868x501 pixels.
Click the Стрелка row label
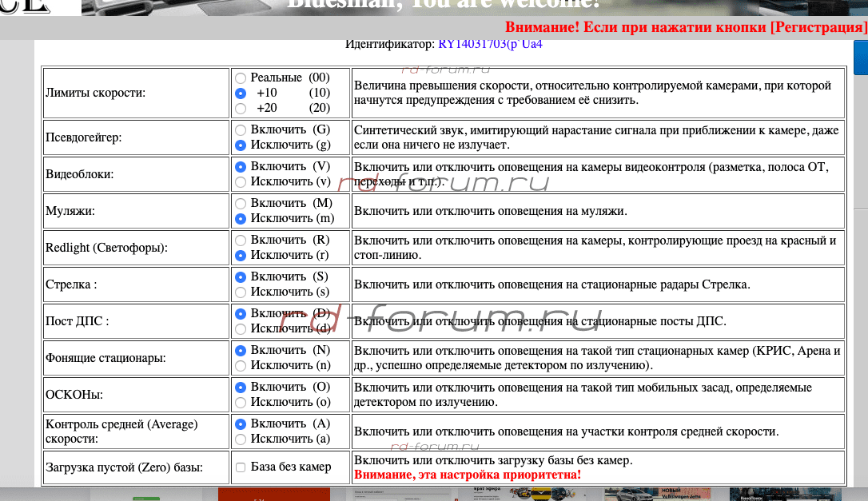tap(71, 284)
